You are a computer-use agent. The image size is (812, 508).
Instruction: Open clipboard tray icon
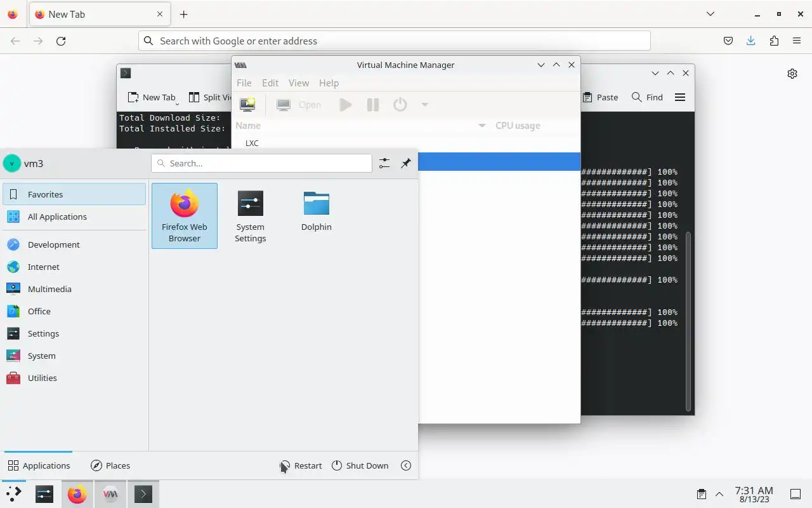pyautogui.click(x=702, y=494)
